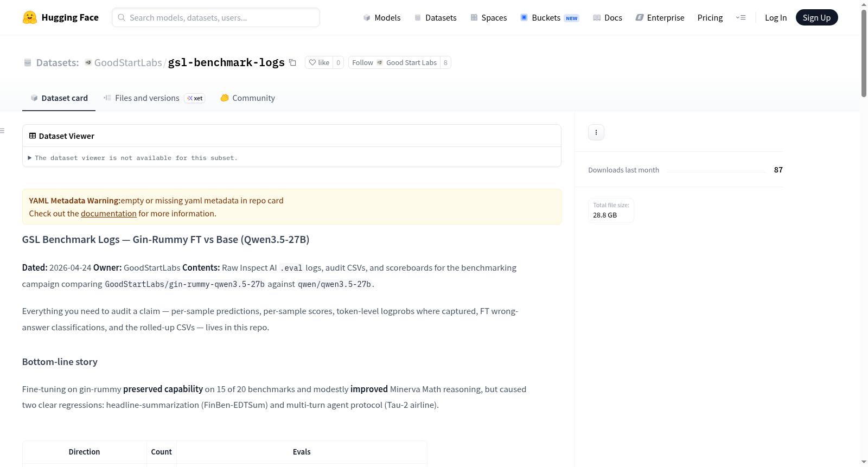
Task: Click the gsl-benchmark-logs dataset title
Action: tap(226, 62)
